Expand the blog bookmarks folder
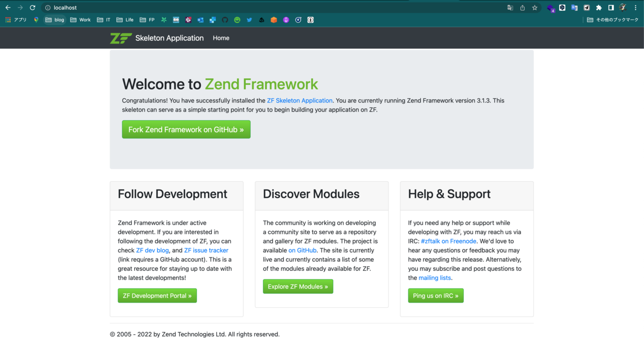This screenshot has width=644, height=353. click(x=54, y=20)
